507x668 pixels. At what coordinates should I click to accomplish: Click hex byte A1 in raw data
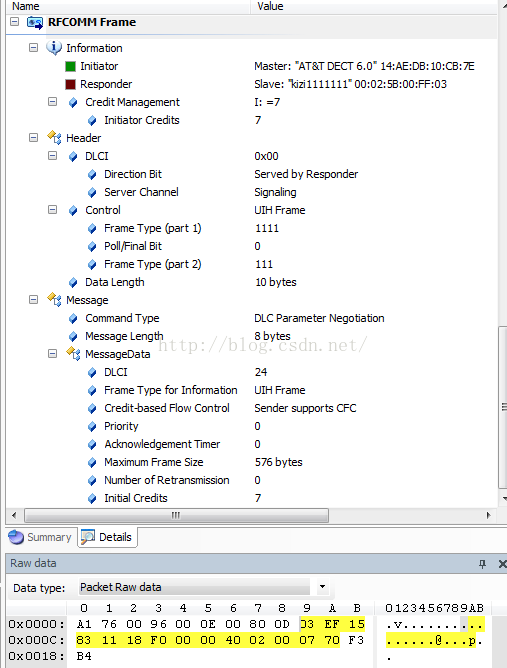[x=84, y=624]
